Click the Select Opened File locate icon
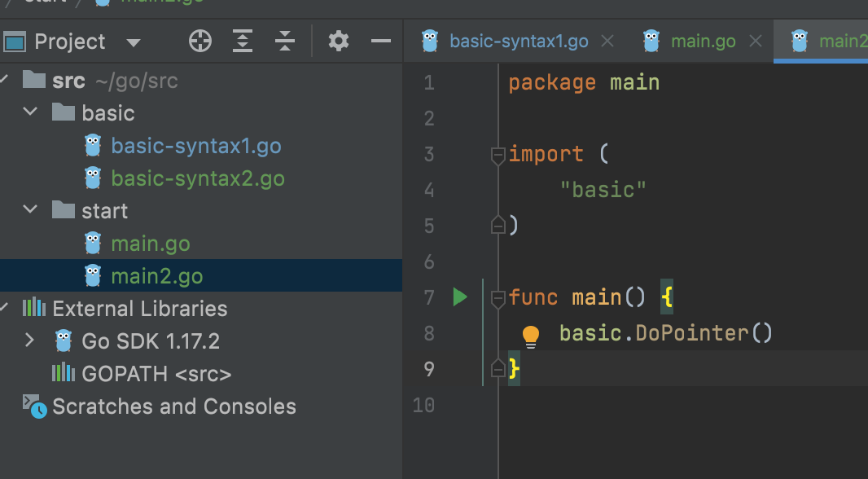The width and height of the screenshot is (868, 479). (199, 41)
